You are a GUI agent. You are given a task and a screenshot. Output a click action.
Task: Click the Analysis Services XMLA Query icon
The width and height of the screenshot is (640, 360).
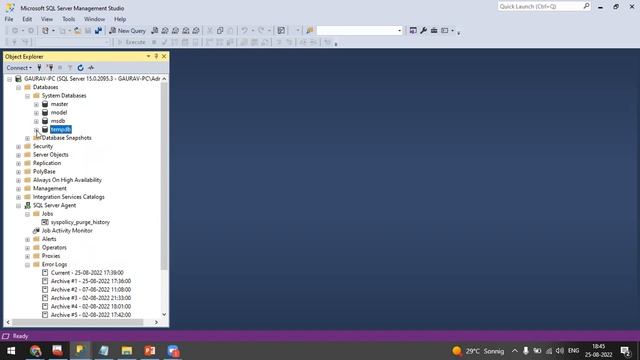[x=186, y=31]
